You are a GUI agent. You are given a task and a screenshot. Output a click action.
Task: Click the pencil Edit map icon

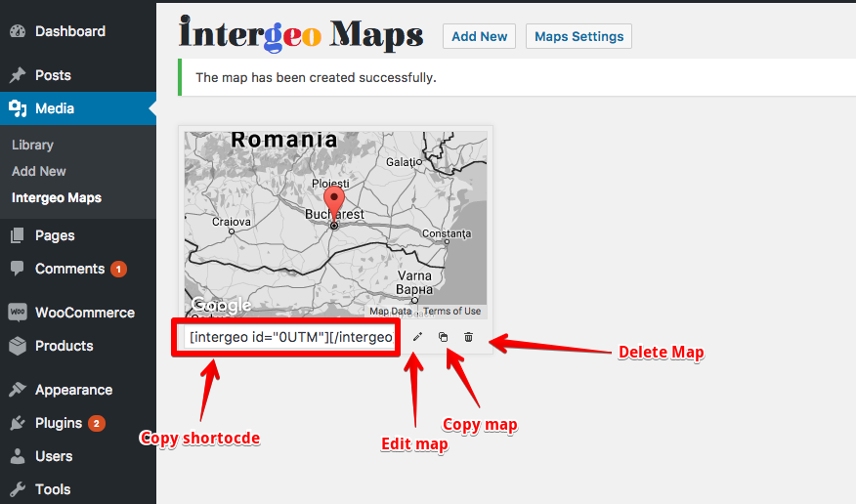point(417,337)
